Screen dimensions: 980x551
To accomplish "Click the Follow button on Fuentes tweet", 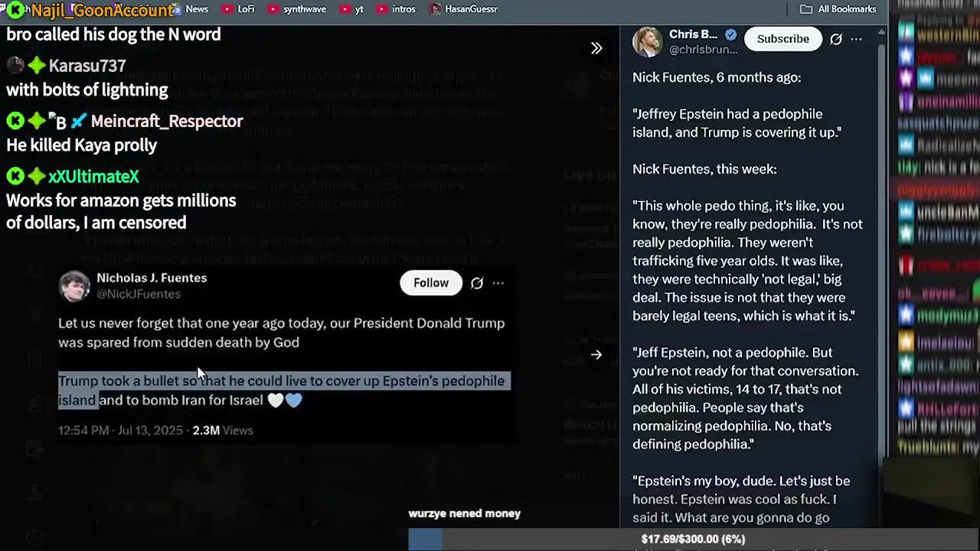I will tap(431, 283).
